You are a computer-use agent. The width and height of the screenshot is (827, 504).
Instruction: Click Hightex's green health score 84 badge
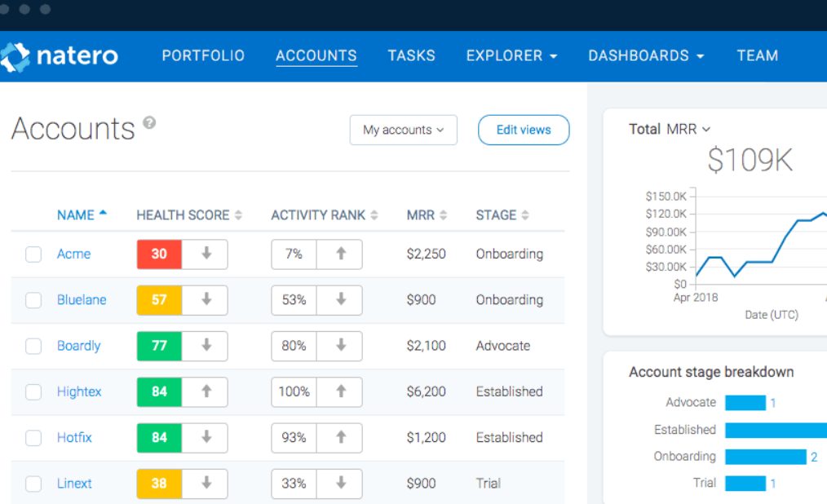click(159, 391)
